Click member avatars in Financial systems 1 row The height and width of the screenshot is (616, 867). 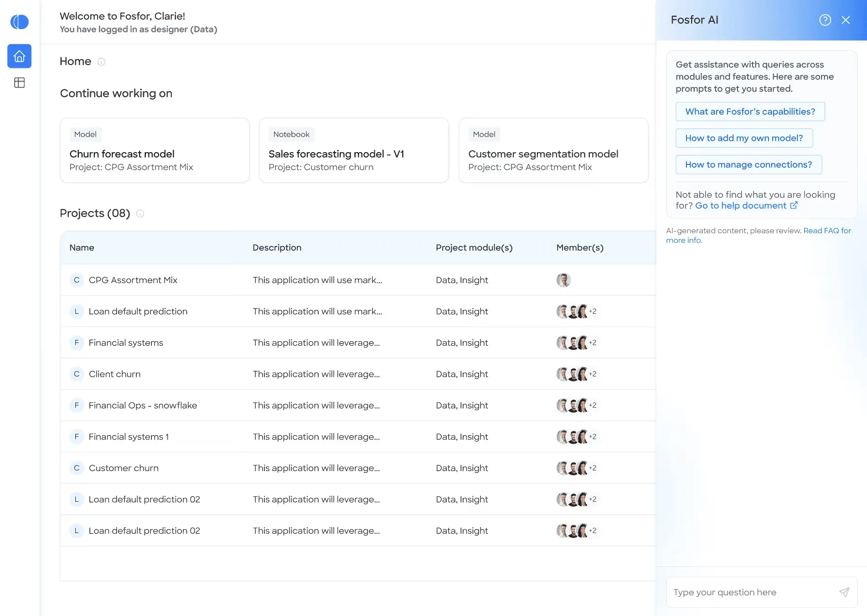(x=577, y=436)
